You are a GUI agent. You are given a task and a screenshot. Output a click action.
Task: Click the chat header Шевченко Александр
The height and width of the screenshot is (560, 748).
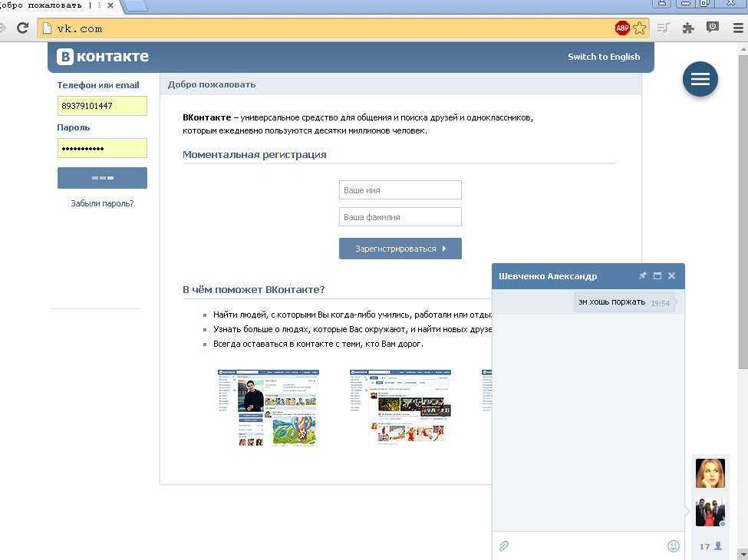click(x=548, y=276)
